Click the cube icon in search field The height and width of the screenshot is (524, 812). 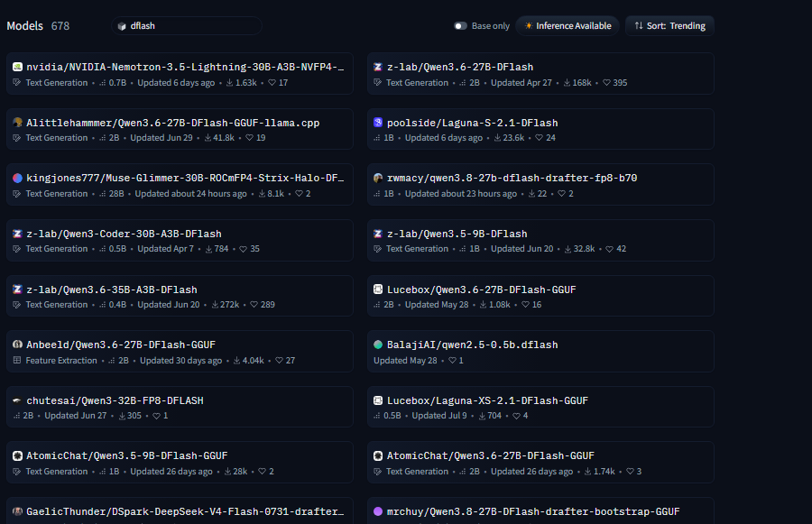point(122,26)
